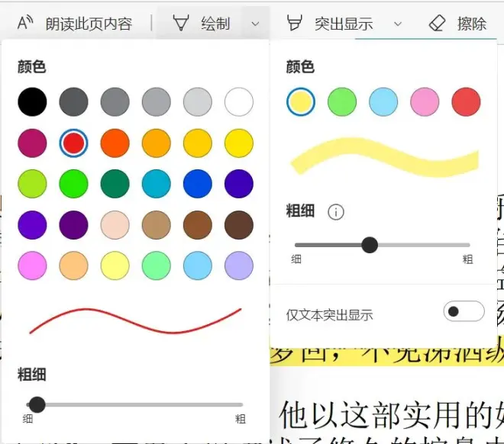The width and height of the screenshot is (504, 444).
Task: Choose the light blue highlighter color
Action: point(383,101)
